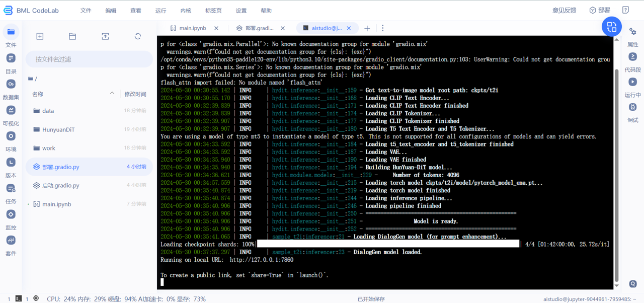
Task: Open the 设置 menu
Action: pyautogui.click(x=241, y=10)
